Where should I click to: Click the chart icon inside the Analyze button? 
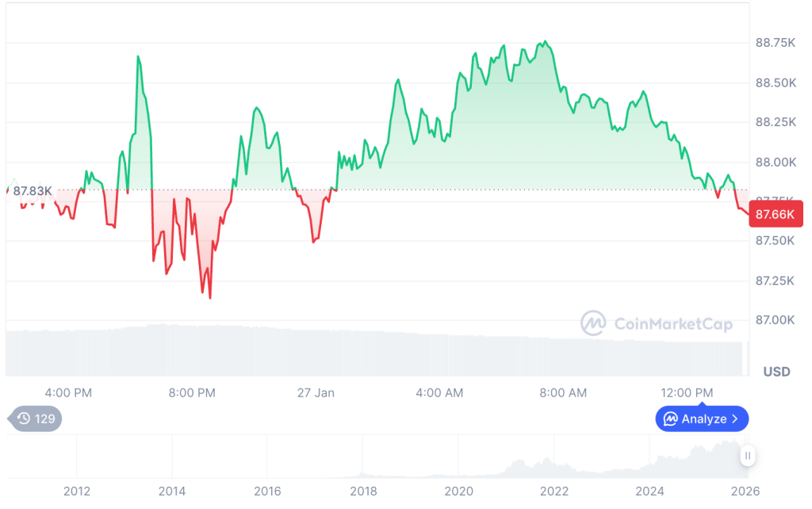(x=670, y=419)
